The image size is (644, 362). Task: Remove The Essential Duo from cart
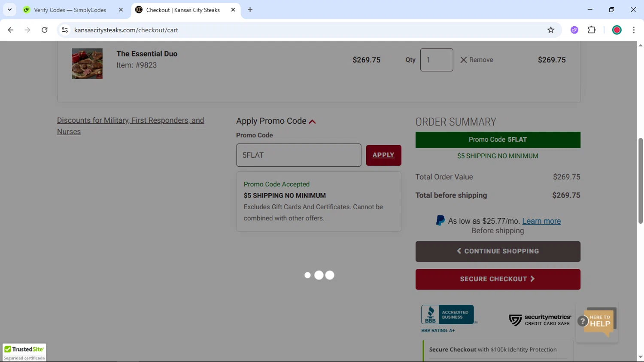(477, 60)
